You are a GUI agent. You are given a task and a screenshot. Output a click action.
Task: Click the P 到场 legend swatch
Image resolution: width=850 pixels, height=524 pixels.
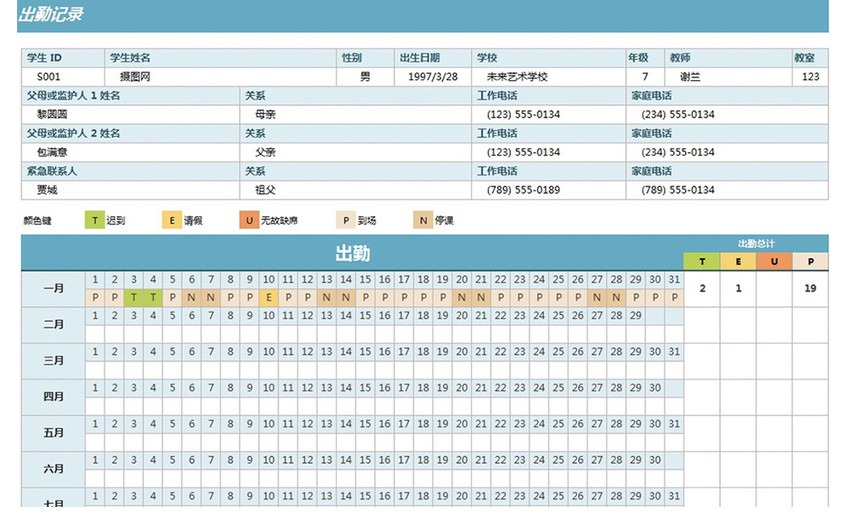346,220
